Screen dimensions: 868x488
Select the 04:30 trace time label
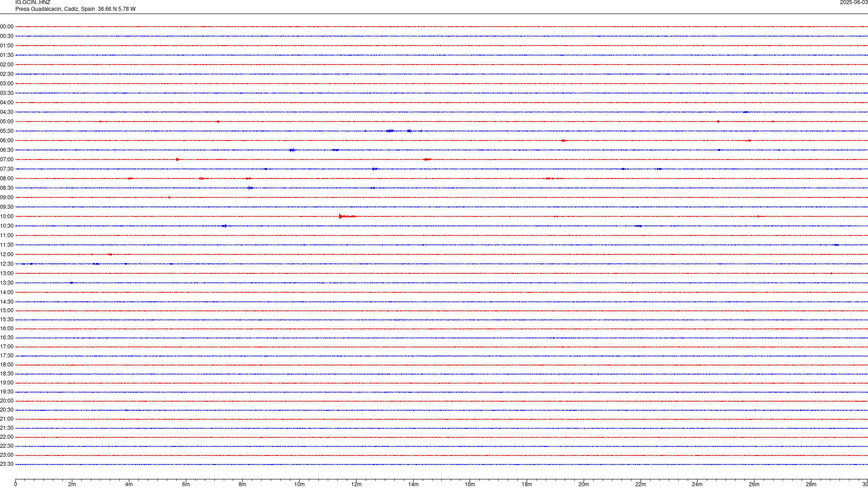coord(7,112)
